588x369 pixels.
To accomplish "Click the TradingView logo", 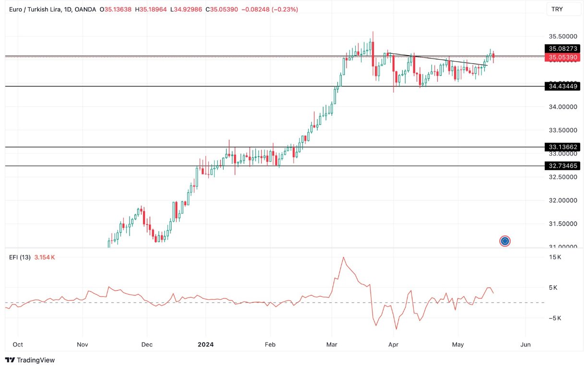I will (x=30, y=360).
